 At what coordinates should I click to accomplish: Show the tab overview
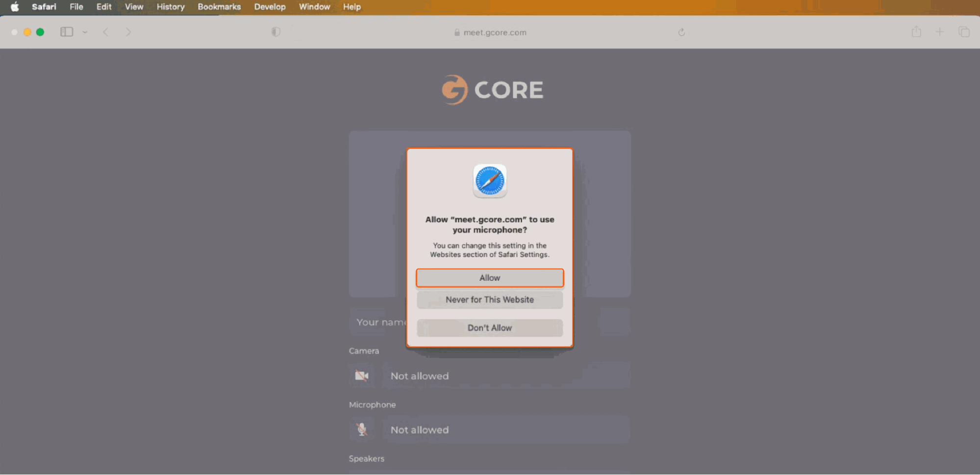(x=964, y=32)
